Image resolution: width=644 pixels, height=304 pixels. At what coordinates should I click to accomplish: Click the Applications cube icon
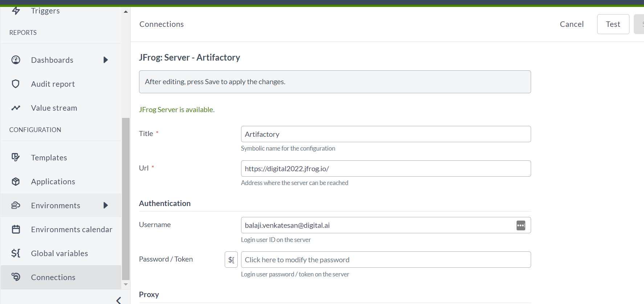[16, 181]
